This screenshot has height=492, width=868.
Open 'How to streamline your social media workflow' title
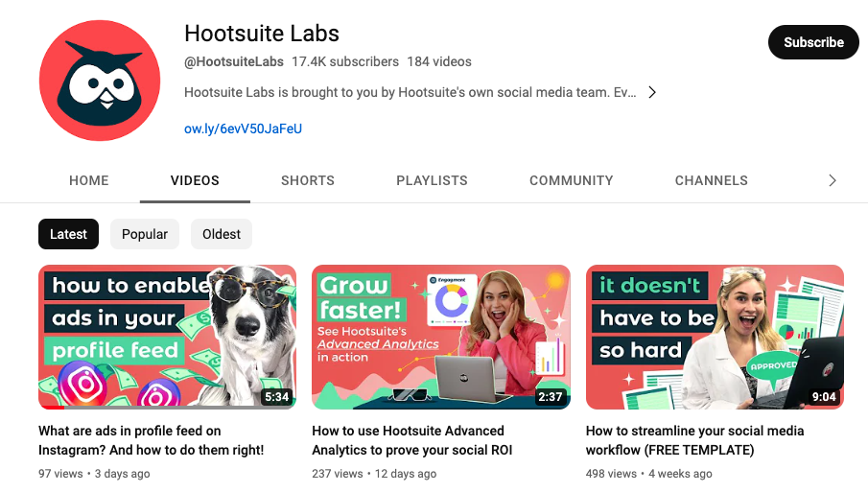[x=694, y=440]
